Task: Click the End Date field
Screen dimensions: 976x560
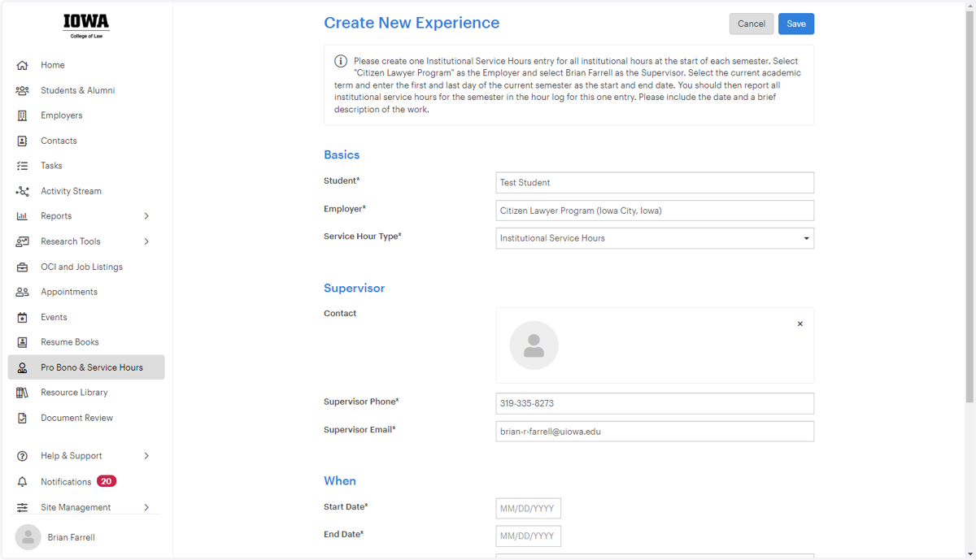Action: pos(528,536)
